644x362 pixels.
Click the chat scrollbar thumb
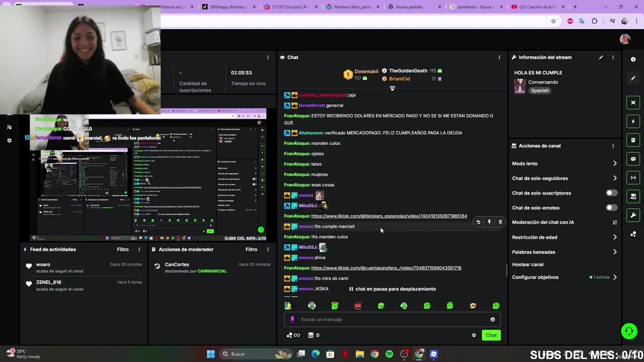pyautogui.click(x=506, y=270)
